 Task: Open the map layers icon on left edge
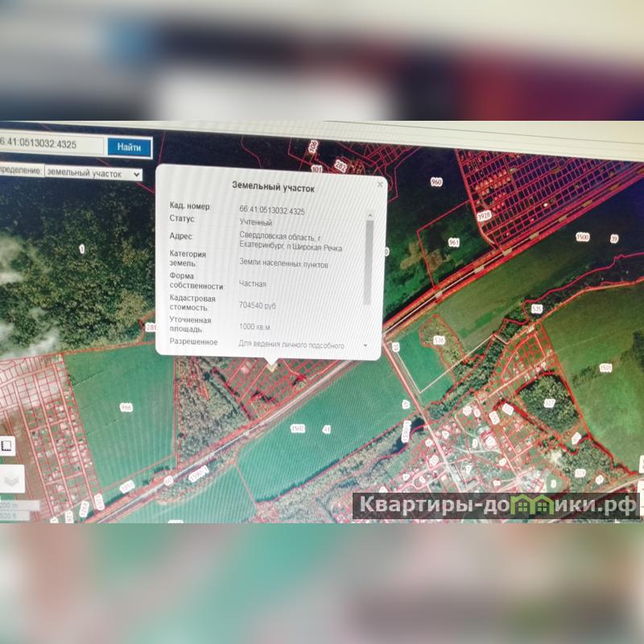coord(11,480)
